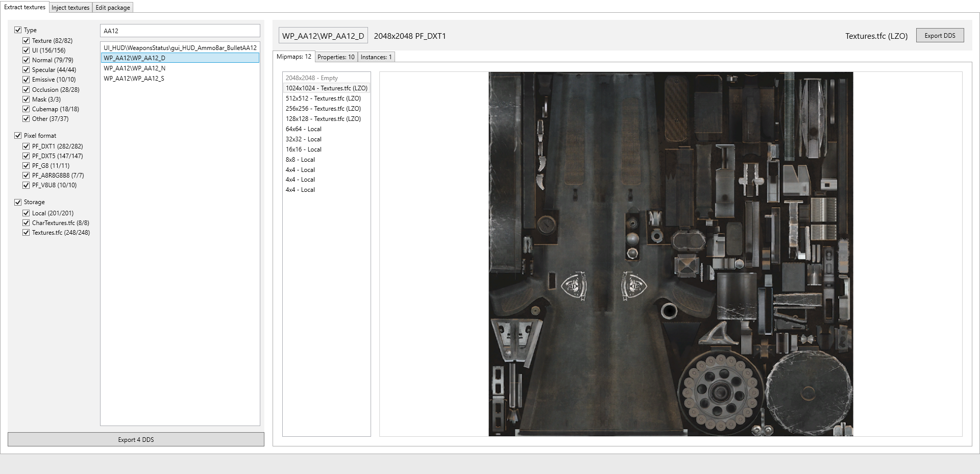Open the Instances: 1 tab
The height and width of the screenshot is (474, 980).
(x=376, y=57)
